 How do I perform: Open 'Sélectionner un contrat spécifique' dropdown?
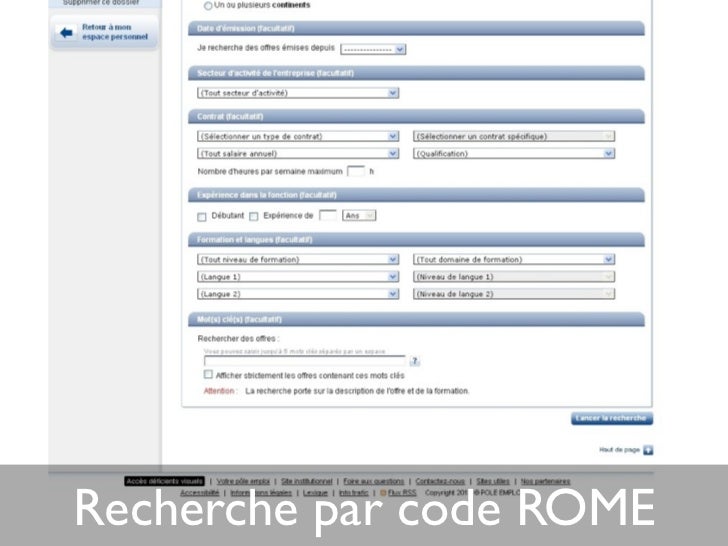(514, 136)
